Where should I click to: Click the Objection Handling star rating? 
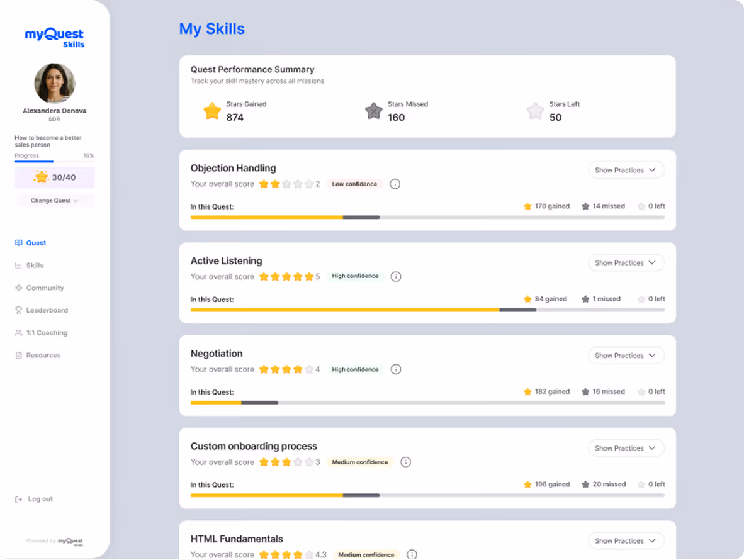pos(286,184)
